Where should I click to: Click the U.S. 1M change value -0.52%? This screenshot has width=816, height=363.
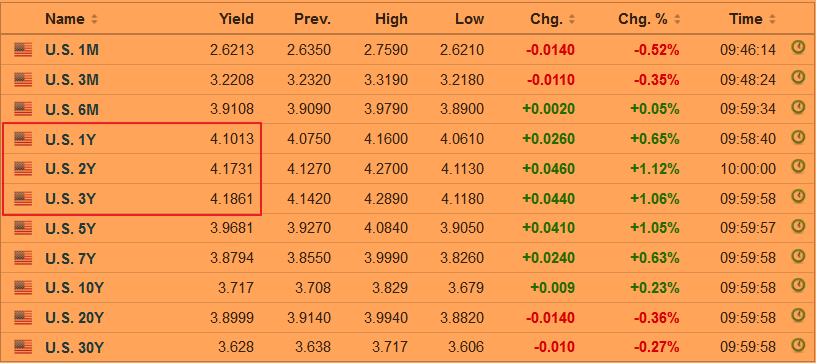point(656,50)
